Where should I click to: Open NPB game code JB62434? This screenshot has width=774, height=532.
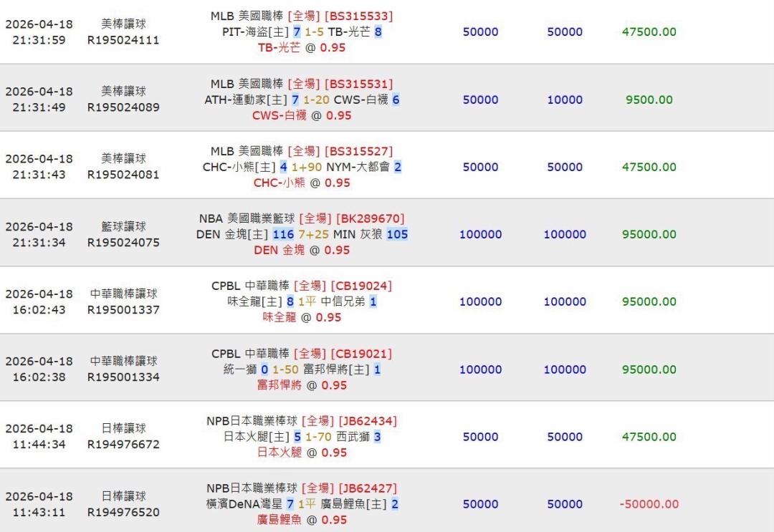coord(366,421)
